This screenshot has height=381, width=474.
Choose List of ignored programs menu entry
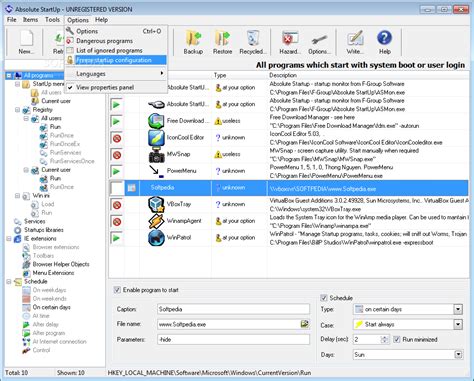(x=116, y=50)
